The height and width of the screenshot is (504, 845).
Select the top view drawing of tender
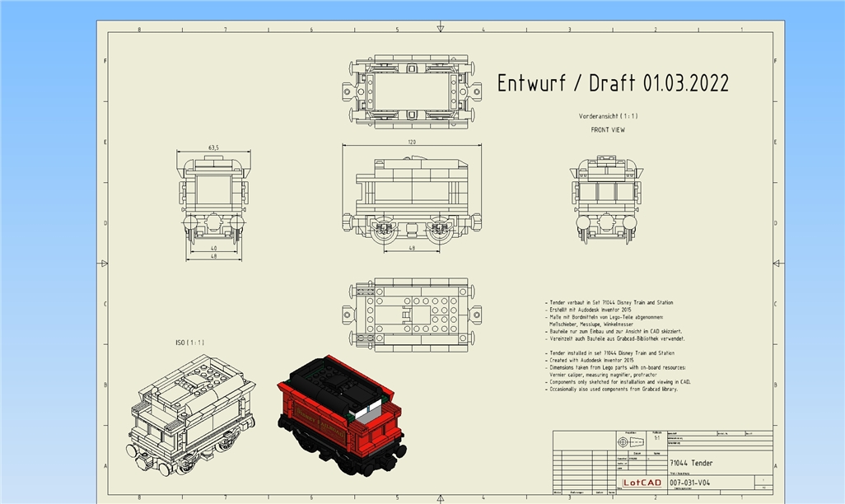click(x=412, y=91)
